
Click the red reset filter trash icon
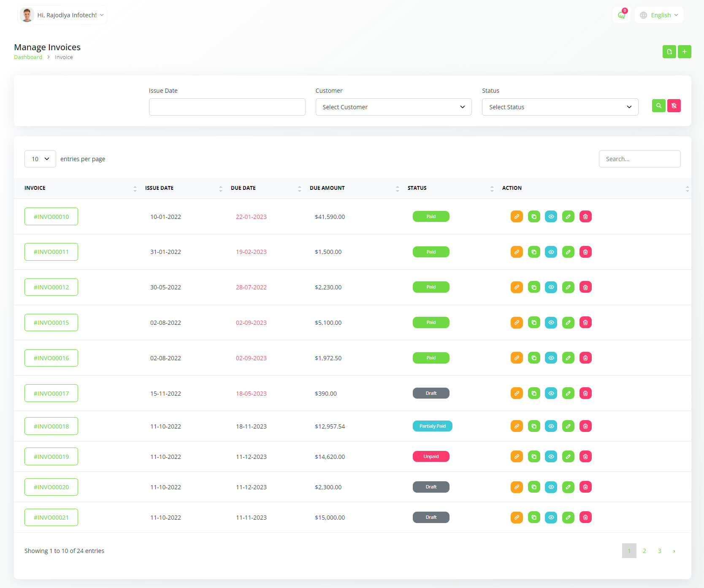coord(674,105)
